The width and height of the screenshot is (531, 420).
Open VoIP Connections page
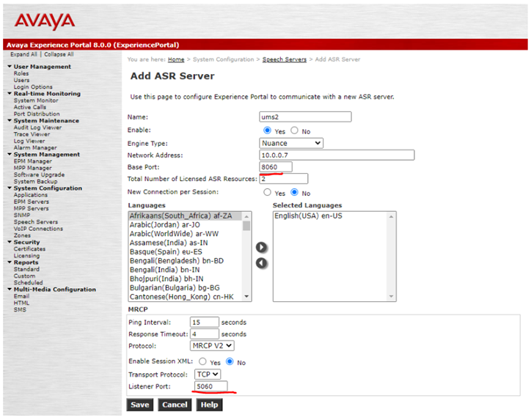(x=38, y=229)
